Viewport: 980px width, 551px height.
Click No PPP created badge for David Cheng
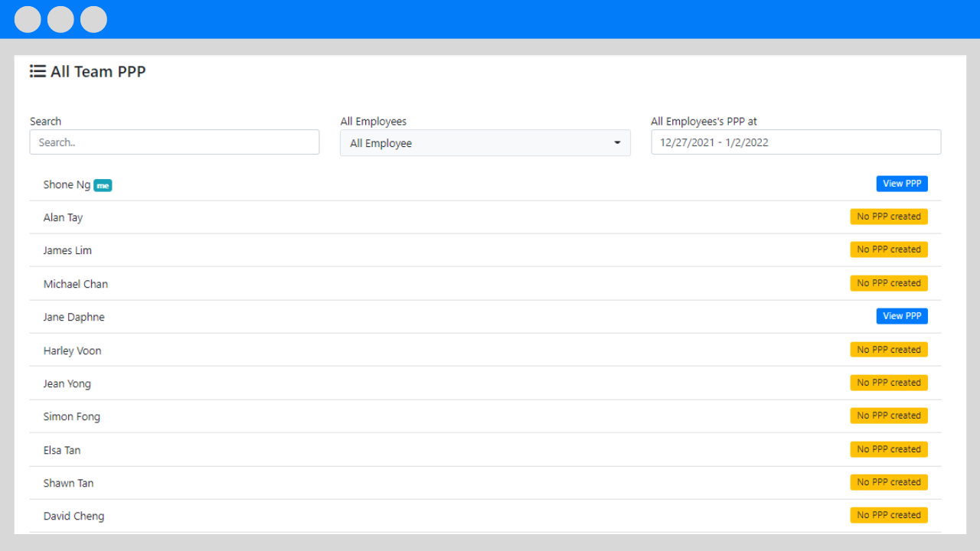point(889,515)
